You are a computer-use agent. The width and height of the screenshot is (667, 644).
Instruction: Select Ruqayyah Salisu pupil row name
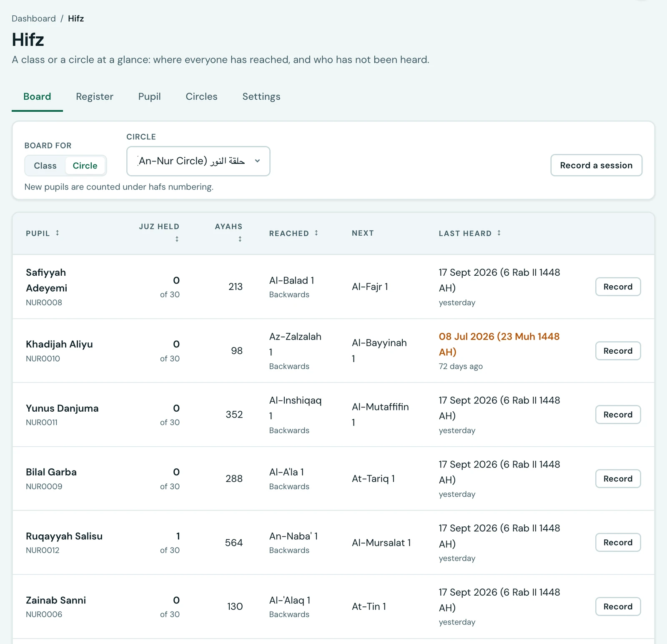click(x=64, y=536)
